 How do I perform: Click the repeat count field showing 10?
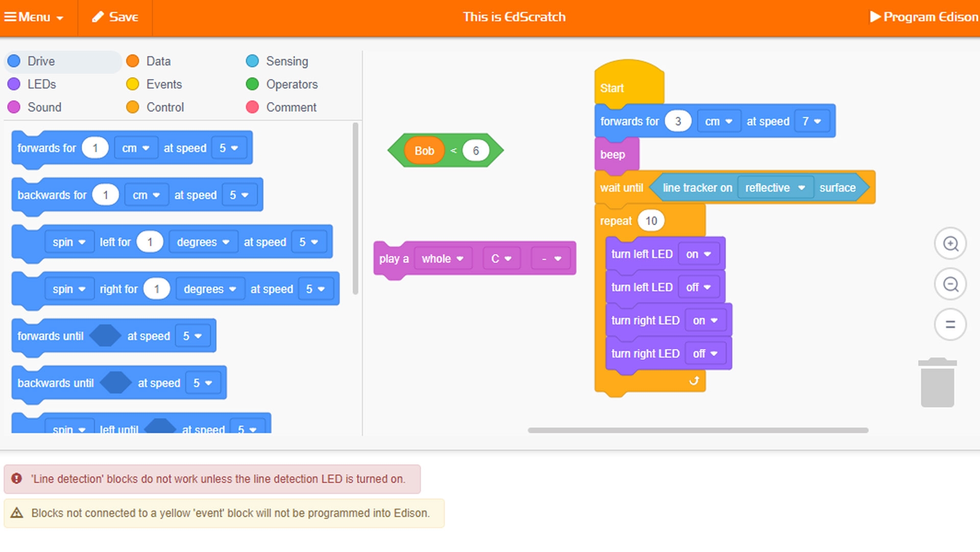click(651, 221)
